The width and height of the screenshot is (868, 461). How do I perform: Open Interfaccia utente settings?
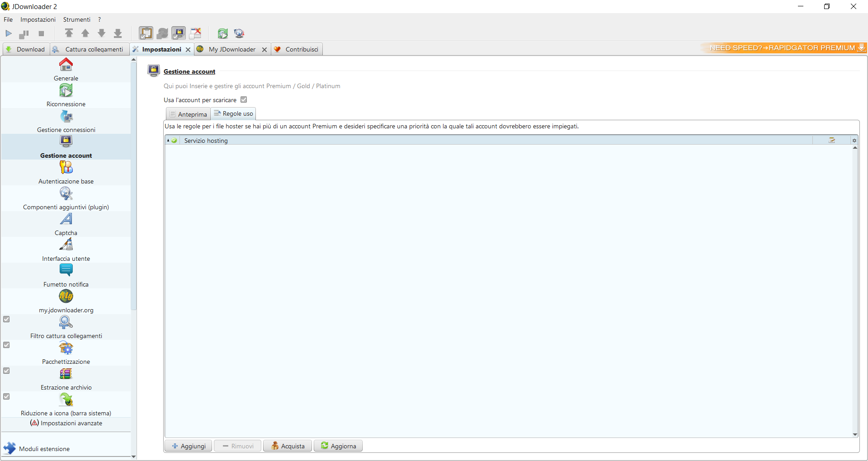(x=66, y=250)
